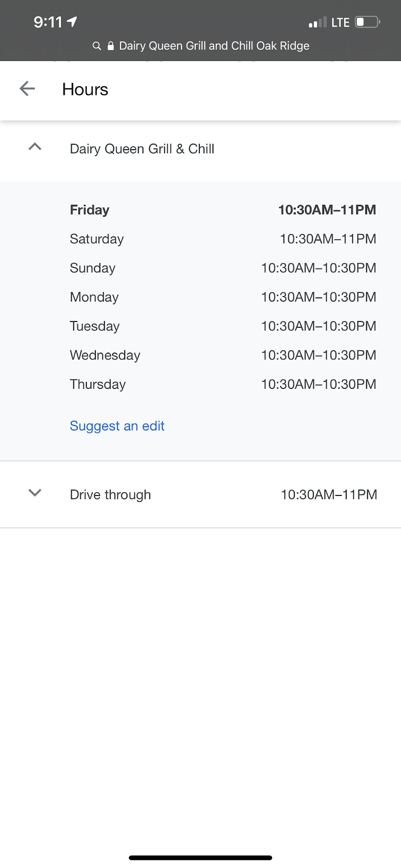Screen dimensions: 401x868
Task: Tap the back arrow beside Hours
Action: [x=27, y=89]
